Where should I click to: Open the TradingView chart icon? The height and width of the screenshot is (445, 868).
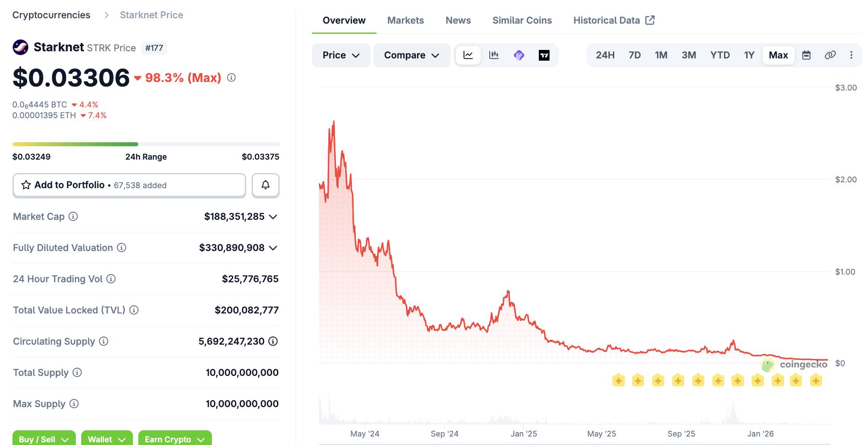(x=544, y=55)
